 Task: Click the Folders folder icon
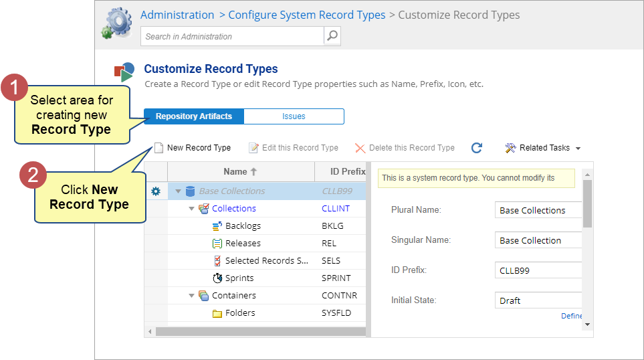click(x=217, y=313)
